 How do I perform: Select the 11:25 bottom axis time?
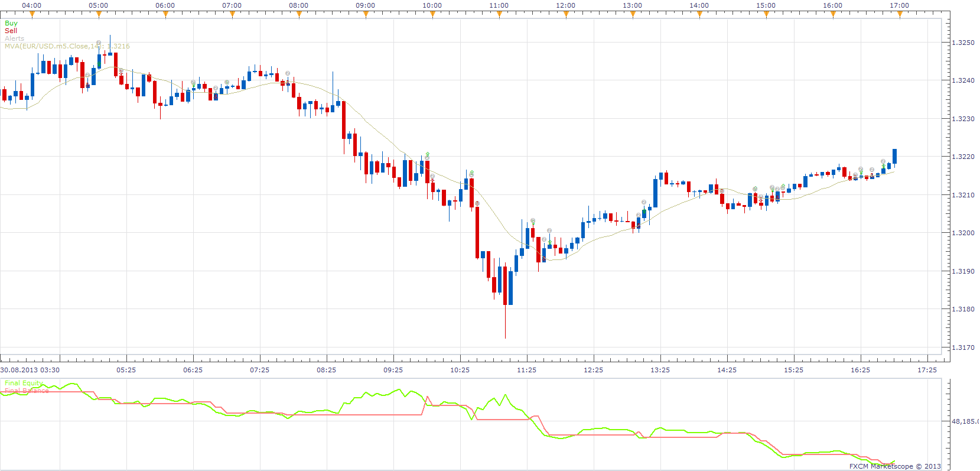coord(526,370)
